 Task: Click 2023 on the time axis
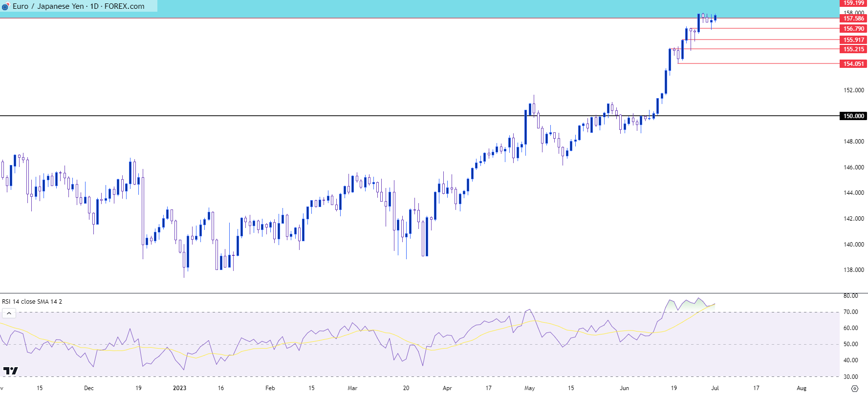click(x=179, y=388)
